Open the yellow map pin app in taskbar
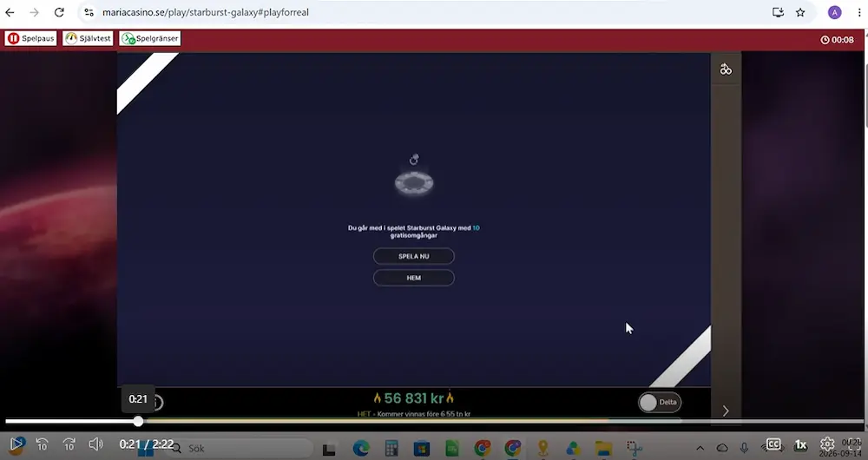Viewport: 868px width, 460px height. 542,449
